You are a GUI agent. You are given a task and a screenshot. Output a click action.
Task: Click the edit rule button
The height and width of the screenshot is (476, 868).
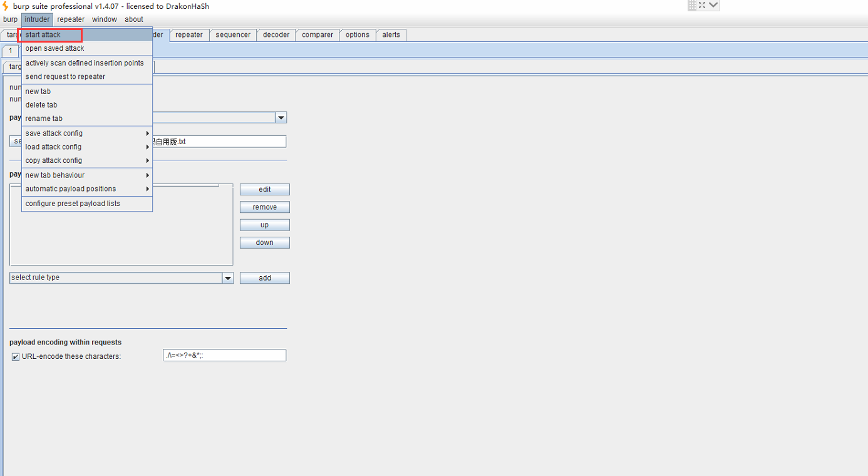pos(265,190)
